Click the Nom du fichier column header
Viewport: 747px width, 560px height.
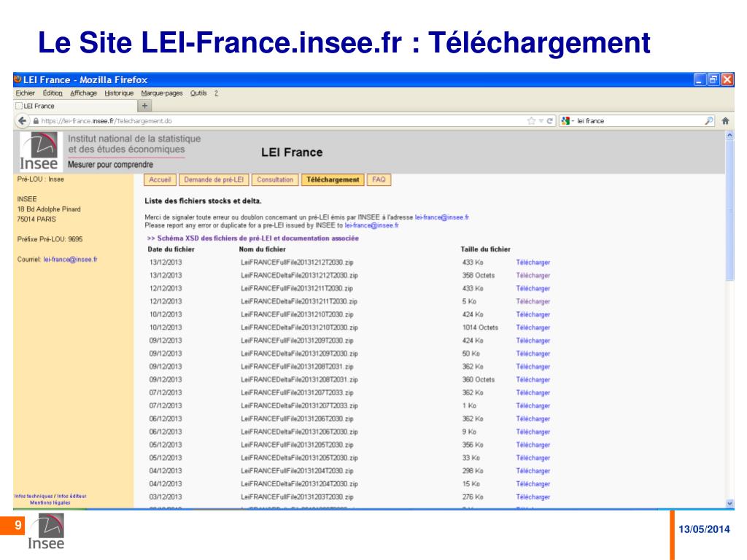coord(262,249)
